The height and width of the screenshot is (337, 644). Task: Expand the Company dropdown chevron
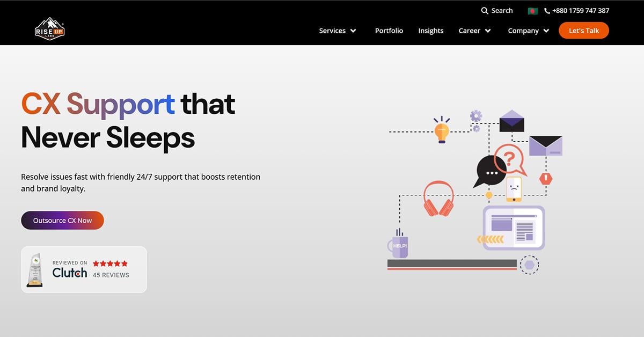pyautogui.click(x=546, y=31)
